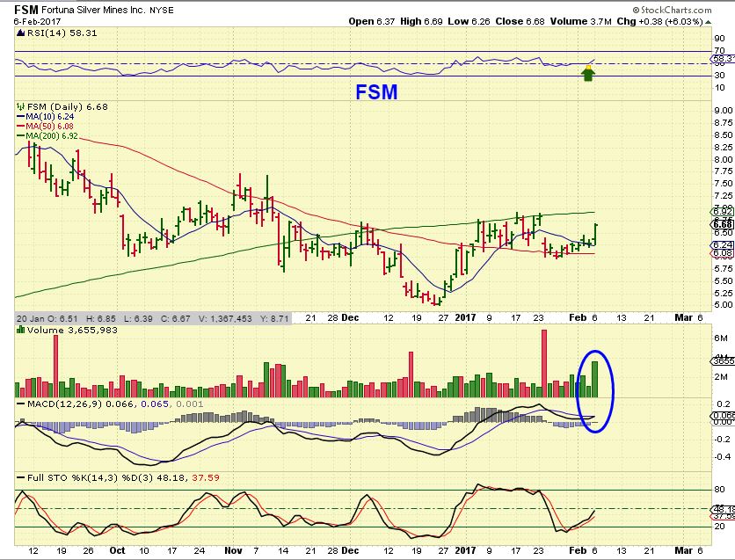Screen dimensions: 735x560
Task: Click the Volume 3,655,983 label
Action: click(x=72, y=330)
